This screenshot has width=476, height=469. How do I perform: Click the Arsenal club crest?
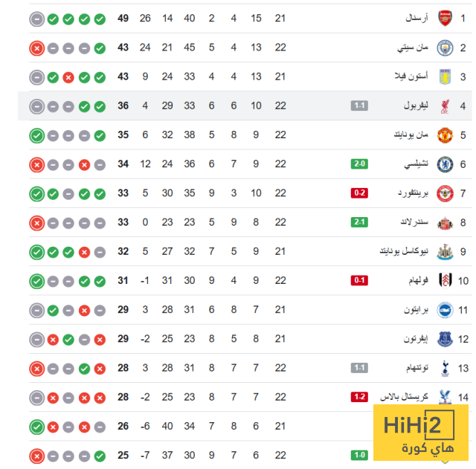pyautogui.click(x=444, y=19)
